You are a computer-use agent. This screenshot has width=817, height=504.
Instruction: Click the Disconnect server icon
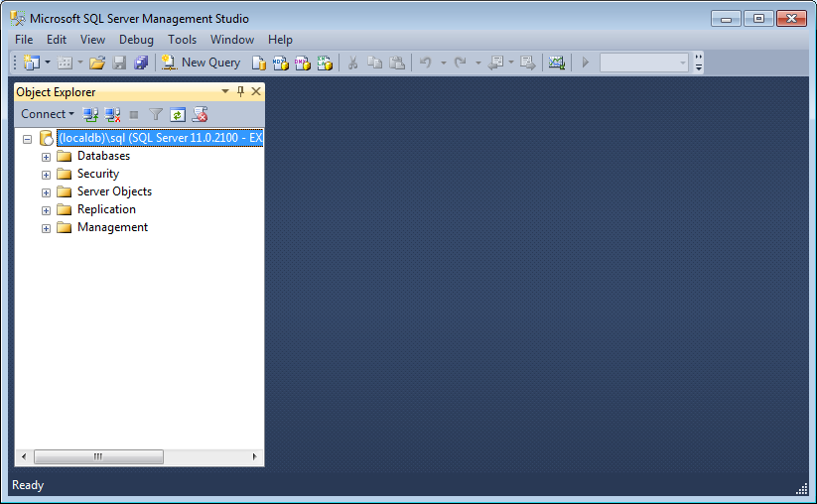[x=112, y=114]
